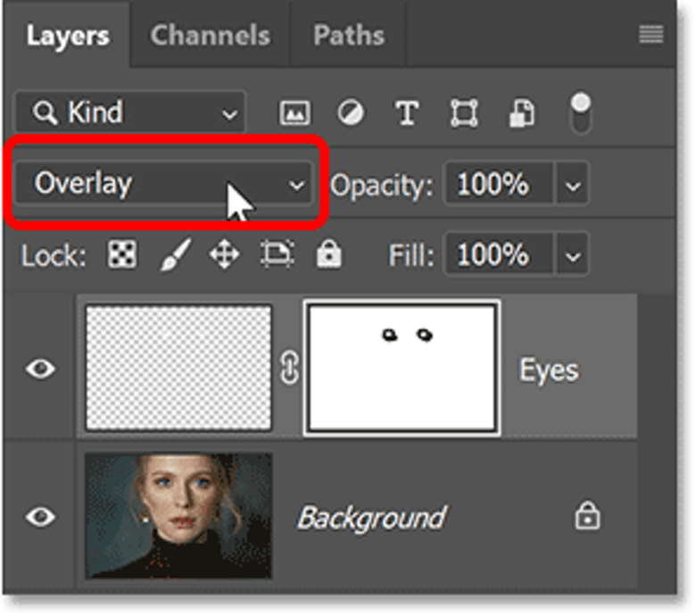
Task: Filter for pixel layers icon
Action: click(294, 112)
